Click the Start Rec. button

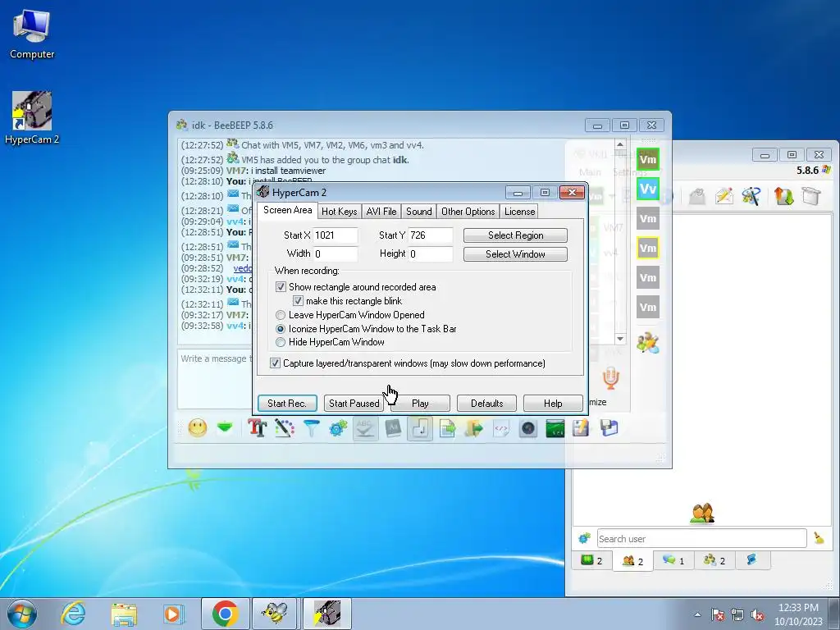tap(287, 403)
